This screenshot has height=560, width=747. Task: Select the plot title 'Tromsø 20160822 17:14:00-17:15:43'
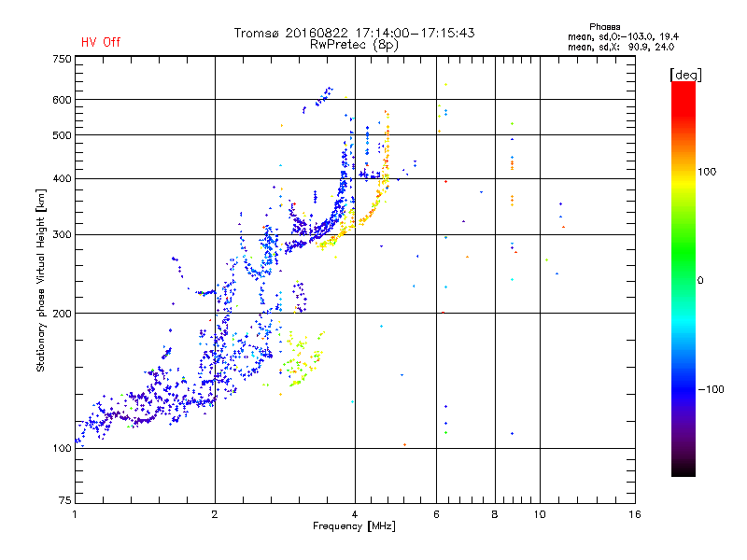click(x=354, y=33)
